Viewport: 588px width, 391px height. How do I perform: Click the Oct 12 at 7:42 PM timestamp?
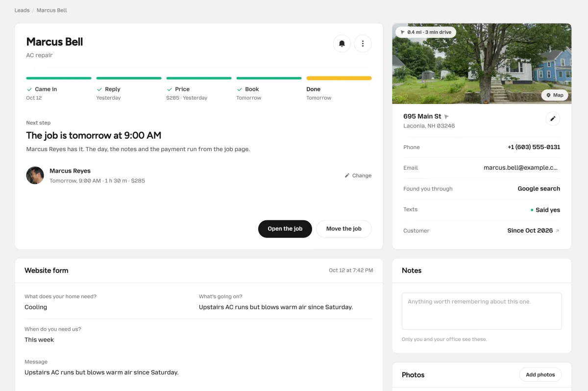pyautogui.click(x=351, y=270)
